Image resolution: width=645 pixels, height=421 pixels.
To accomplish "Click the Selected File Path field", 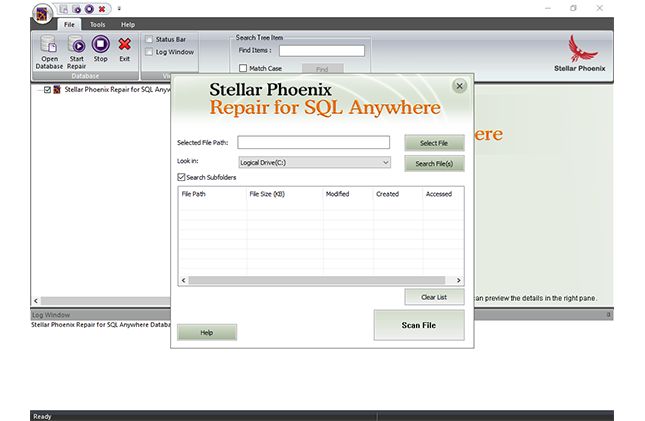I will click(313, 142).
